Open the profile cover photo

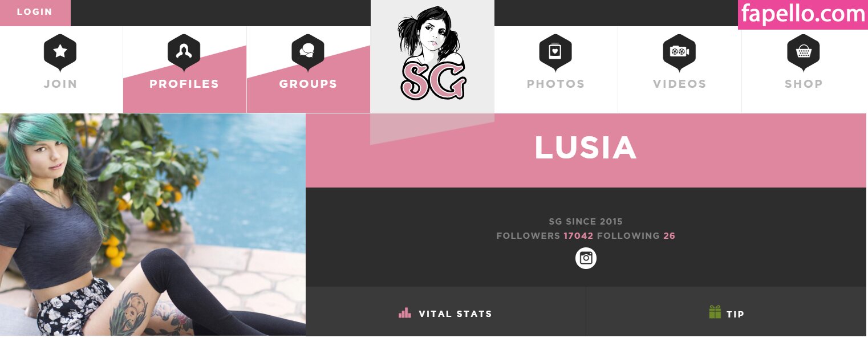click(x=152, y=225)
